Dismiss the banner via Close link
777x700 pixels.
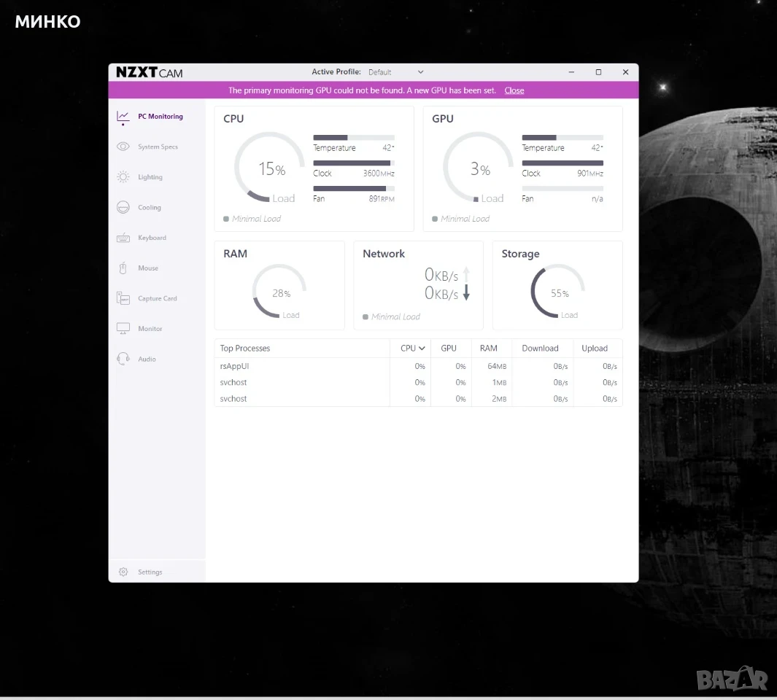pyautogui.click(x=514, y=90)
